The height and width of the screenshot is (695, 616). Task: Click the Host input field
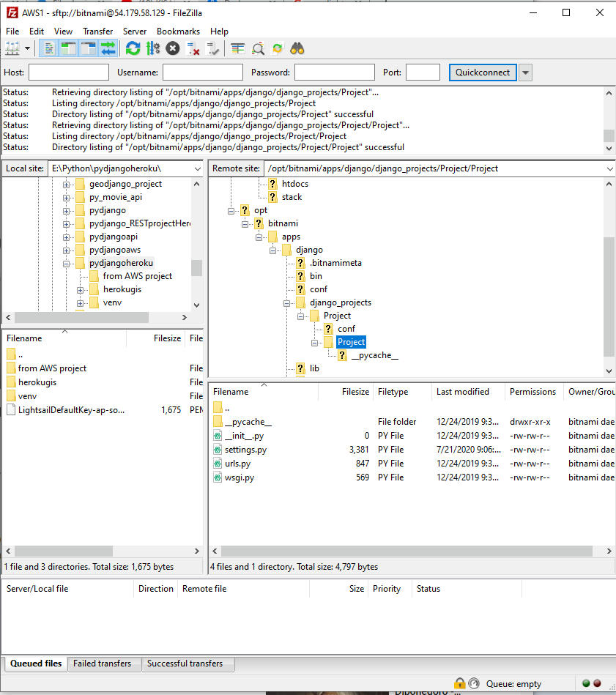pyautogui.click(x=69, y=73)
